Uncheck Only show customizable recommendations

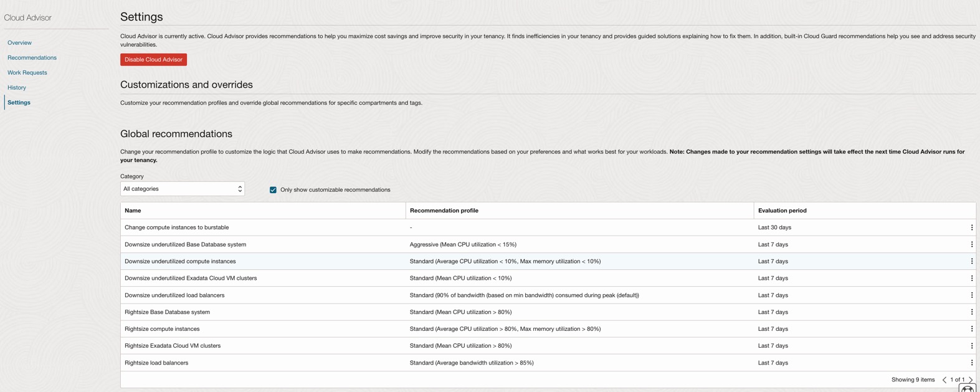(273, 189)
